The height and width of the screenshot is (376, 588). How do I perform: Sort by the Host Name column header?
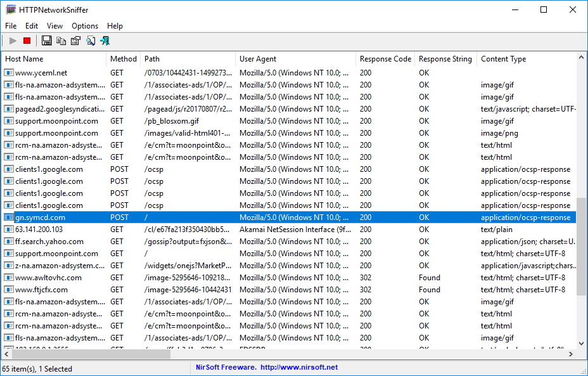click(54, 59)
